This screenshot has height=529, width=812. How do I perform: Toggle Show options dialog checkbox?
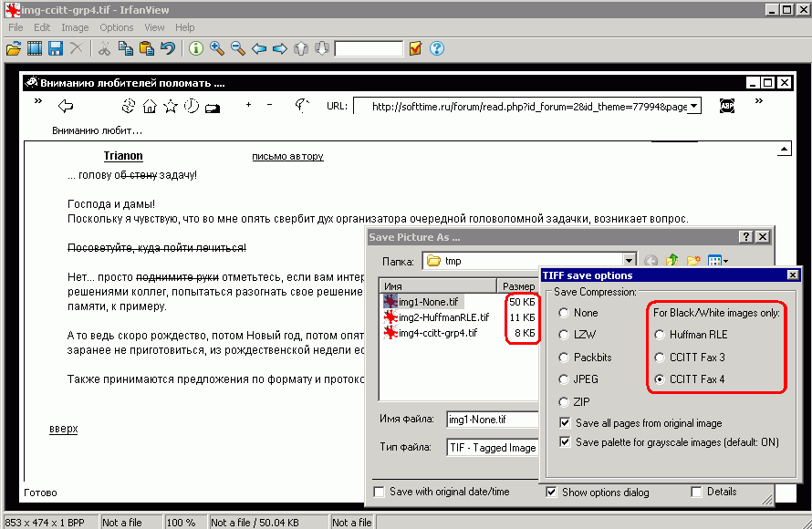[x=551, y=492]
